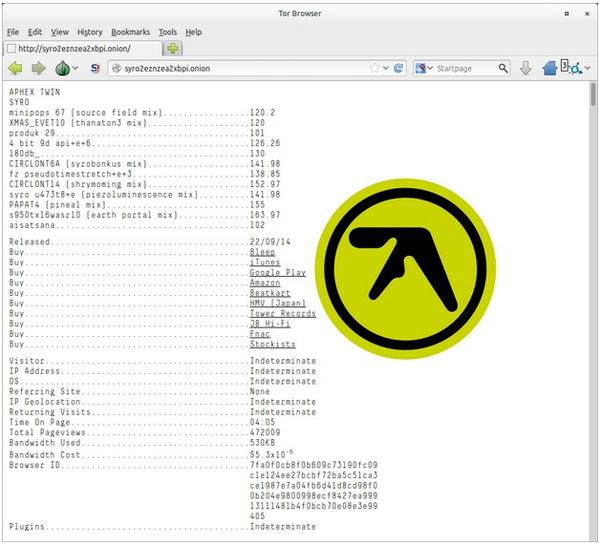The image size is (600, 545).
Task: Click the 'Bandwidth Used' value 530KB
Action: click(262, 443)
